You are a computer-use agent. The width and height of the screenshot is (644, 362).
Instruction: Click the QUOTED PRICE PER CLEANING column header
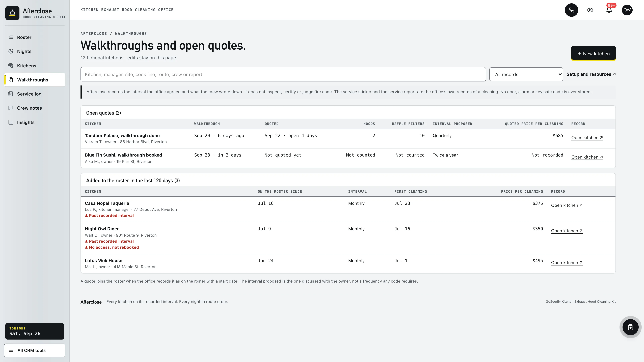click(534, 124)
